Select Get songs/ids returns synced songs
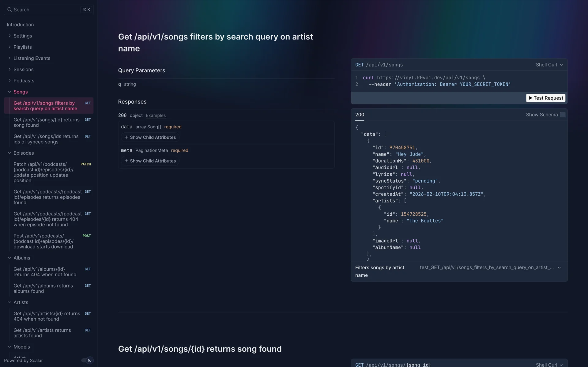This screenshot has height=367, width=588. pos(46,139)
